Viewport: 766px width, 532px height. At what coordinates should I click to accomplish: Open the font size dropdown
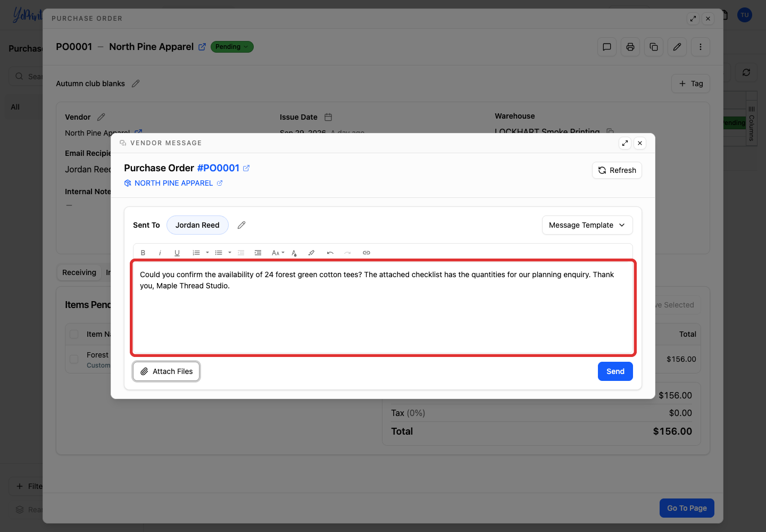pyautogui.click(x=278, y=253)
